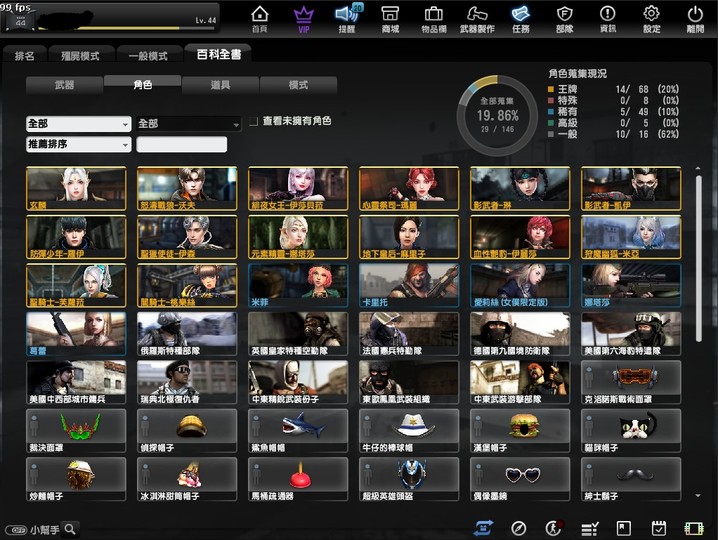Switch to the 武器 category tab
Image resolution: width=718 pixels, height=540 pixels.
[64, 86]
